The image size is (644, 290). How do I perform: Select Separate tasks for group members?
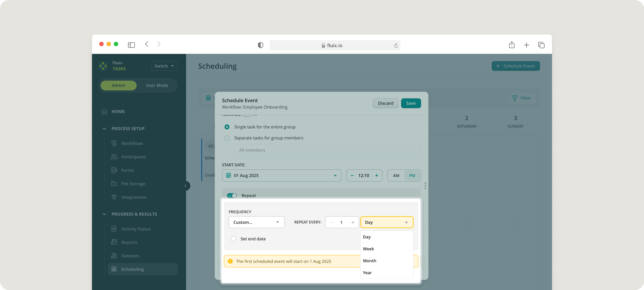pos(227,138)
